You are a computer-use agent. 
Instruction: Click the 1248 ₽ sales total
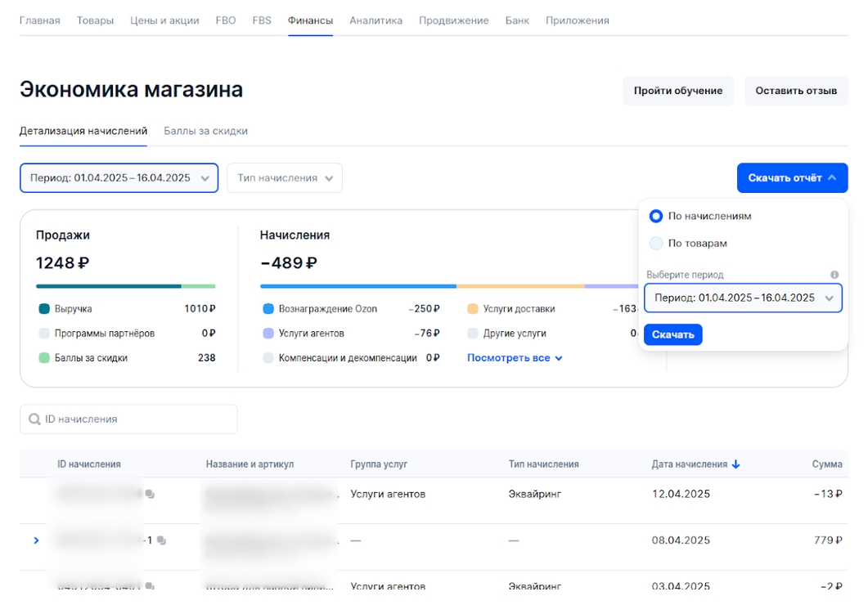[x=62, y=262]
